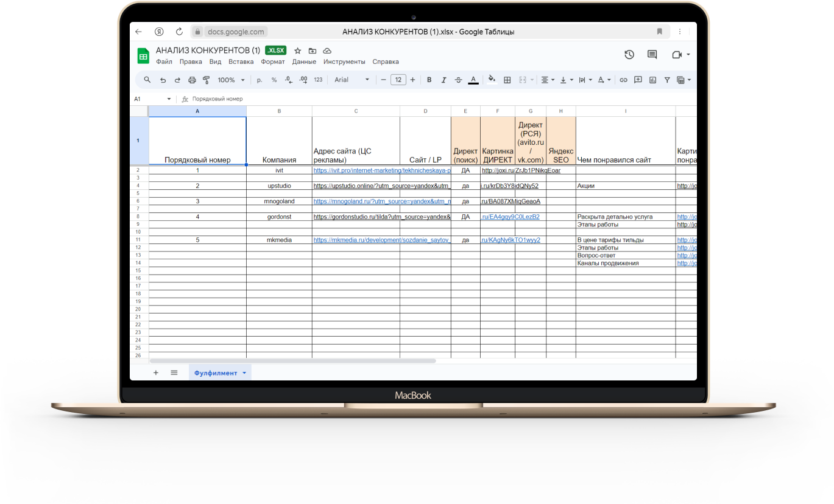Open the 123 number format menu
Viewport: 834px width, 504px height.
[x=318, y=80]
